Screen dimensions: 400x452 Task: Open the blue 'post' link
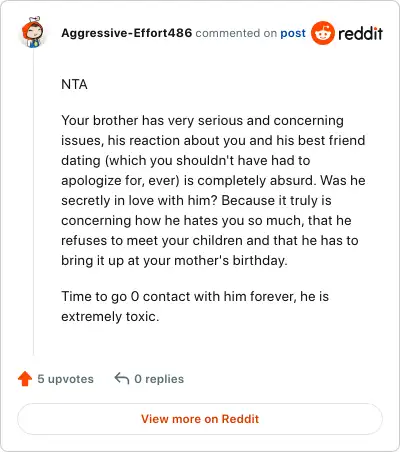click(x=293, y=33)
